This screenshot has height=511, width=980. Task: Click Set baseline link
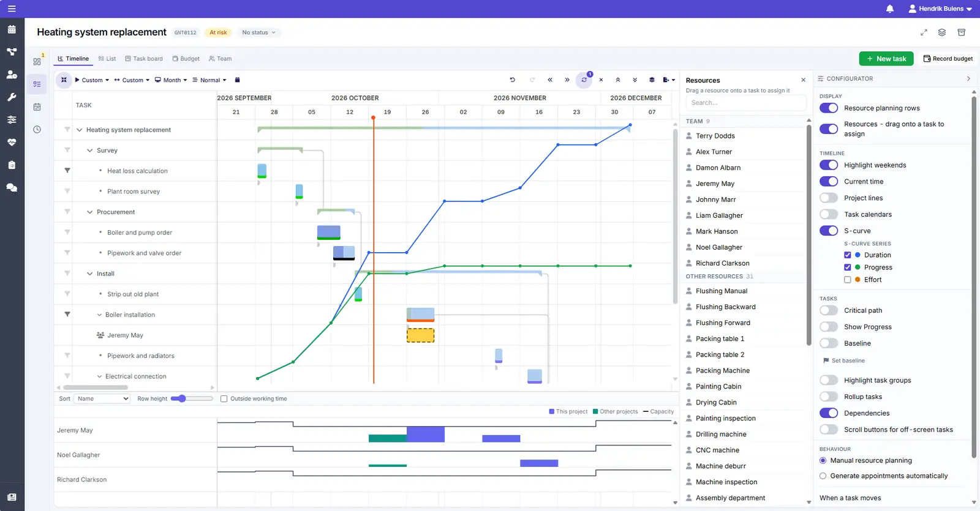point(844,360)
